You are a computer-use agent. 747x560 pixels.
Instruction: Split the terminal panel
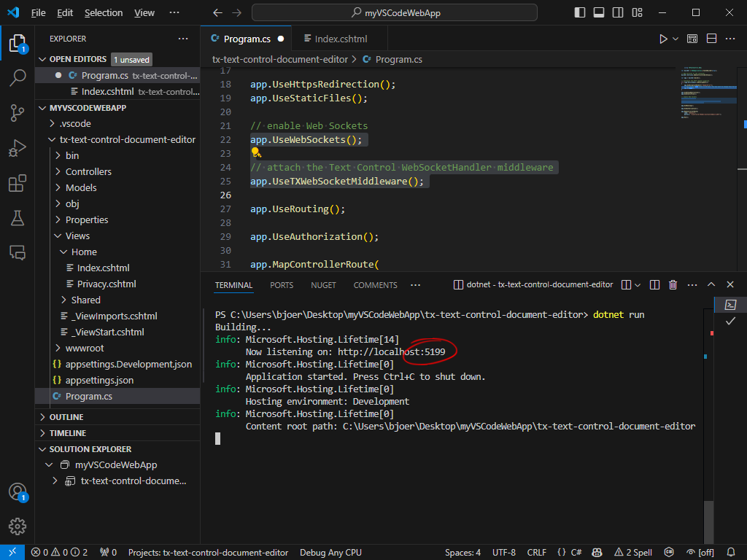point(654,285)
